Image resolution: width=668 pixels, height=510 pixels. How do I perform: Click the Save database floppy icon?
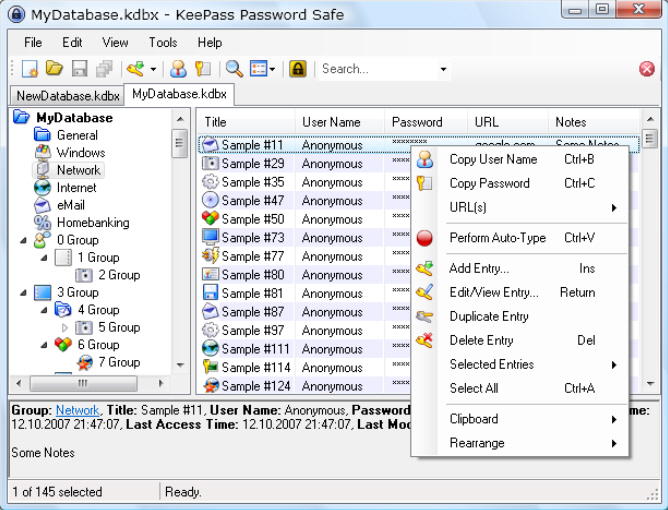point(79,69)
